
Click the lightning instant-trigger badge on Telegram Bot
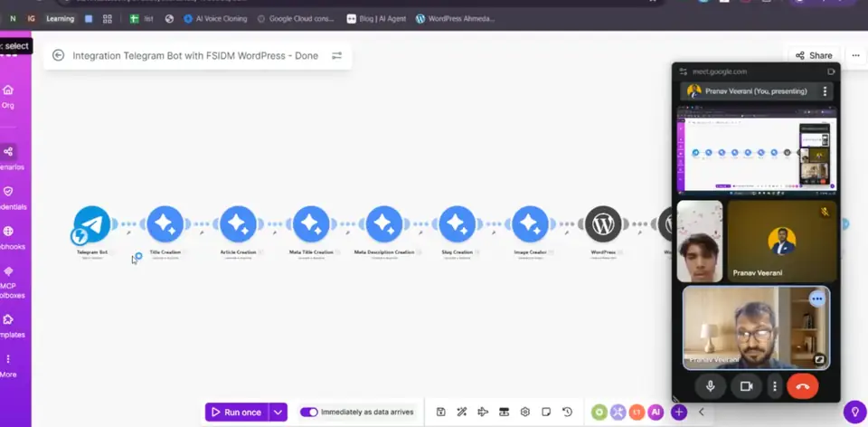[80, 236]
